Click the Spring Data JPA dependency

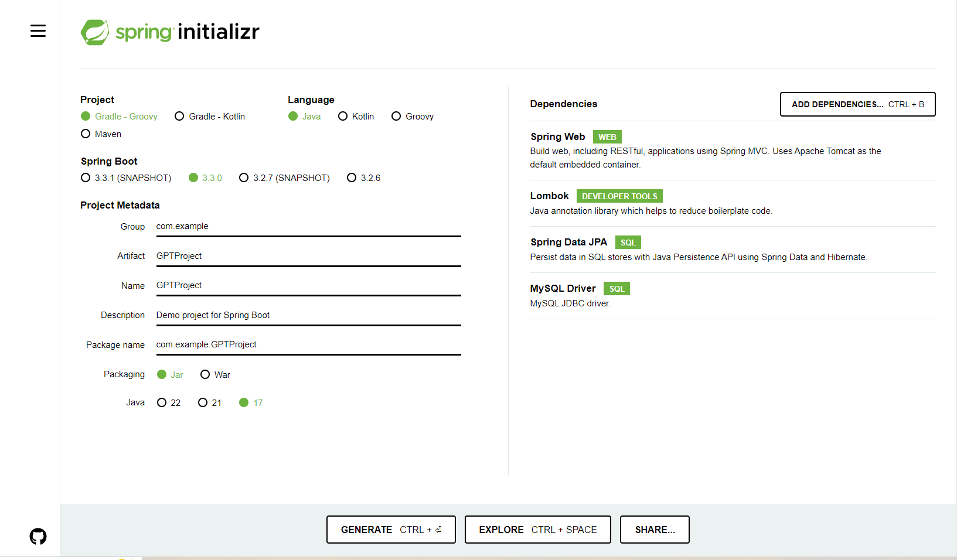click(733, 250)
